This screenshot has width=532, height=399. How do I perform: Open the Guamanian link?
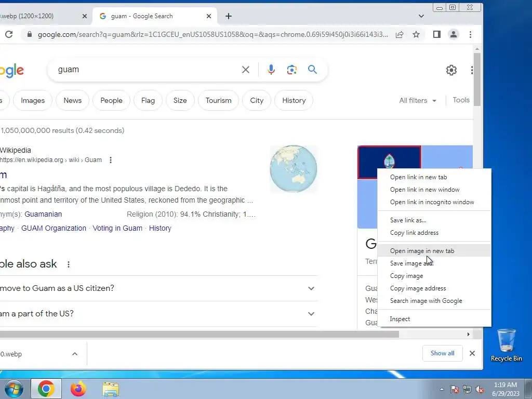pos(43,214)
